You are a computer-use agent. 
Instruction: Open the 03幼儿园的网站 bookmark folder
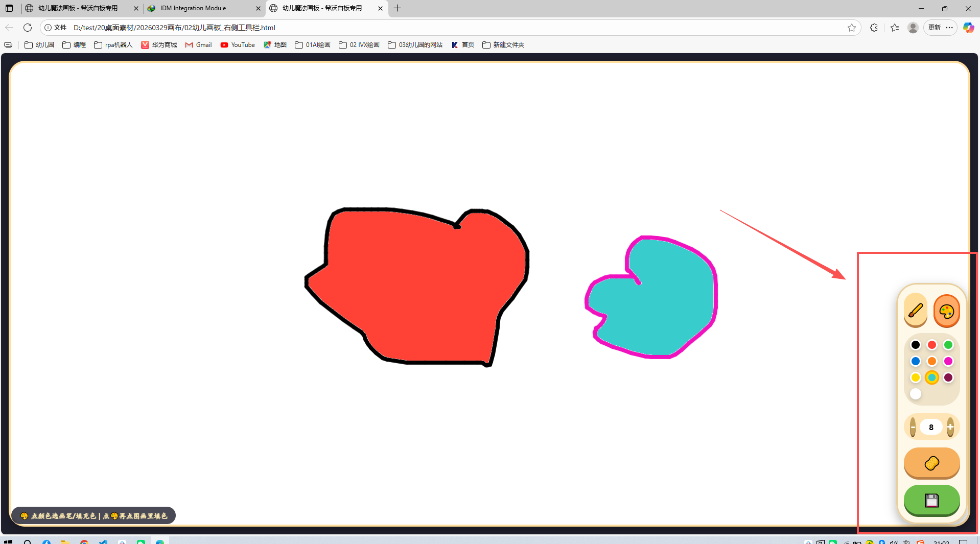tap(415, 45)
